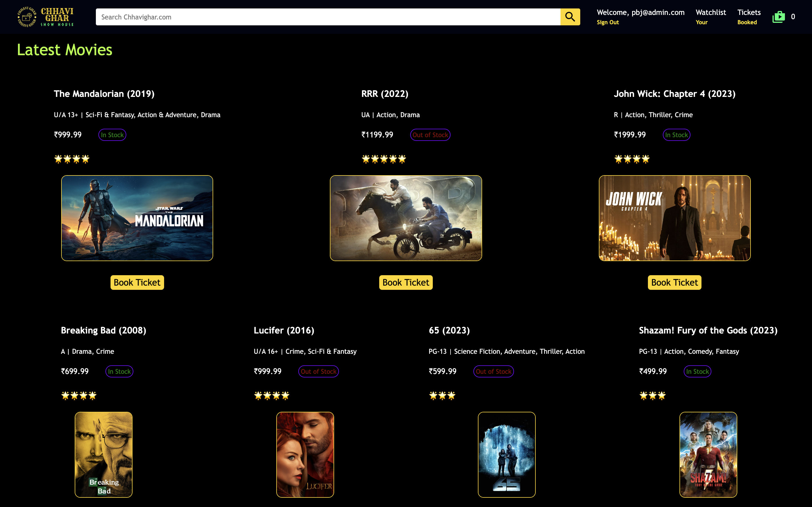
Task: Toggle the In Stock badge for The Mandalorian
Action: click(112, 134)
